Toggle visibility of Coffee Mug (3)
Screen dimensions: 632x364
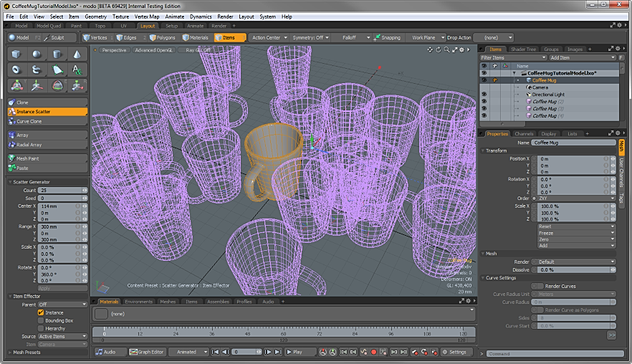pyautogui.click(x=484, y=108)
